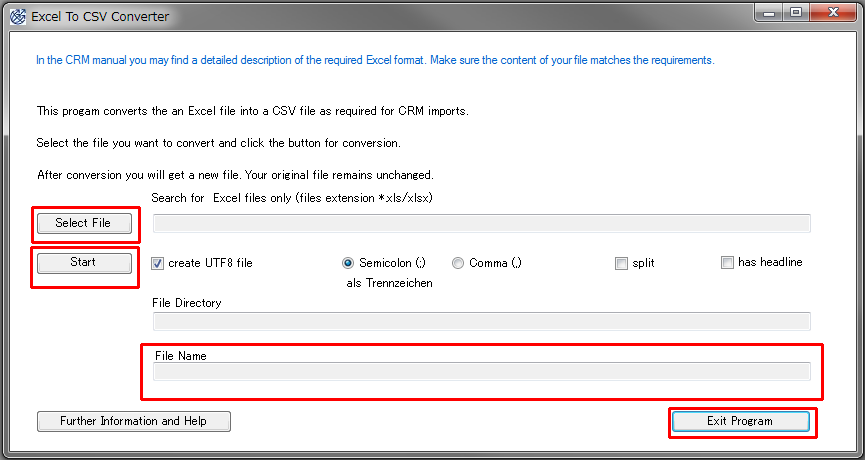Open Further Information and Help
Screen dimensions: 865x460
[133, 421]
